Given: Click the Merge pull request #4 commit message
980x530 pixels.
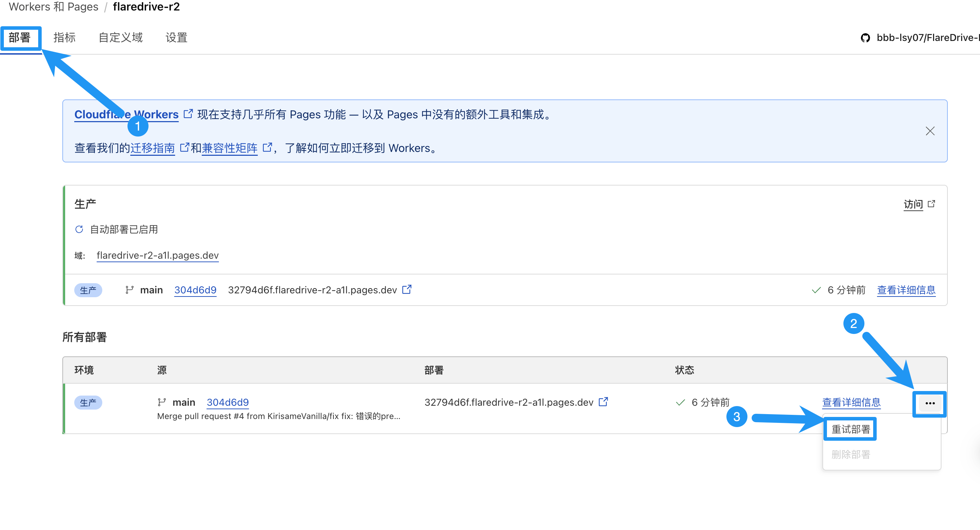Looking at the screenshot, I should coord(278,416).
